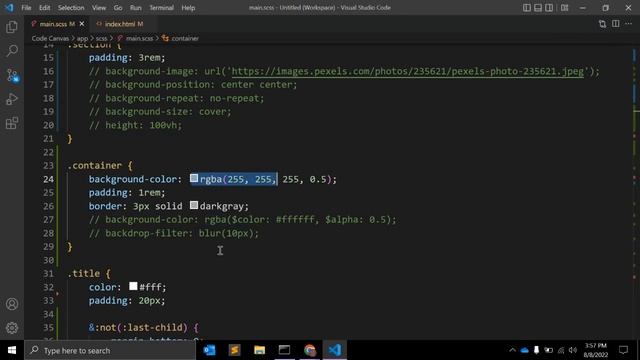
Task: Open the Run and Debug view
Action: [12, 99]
